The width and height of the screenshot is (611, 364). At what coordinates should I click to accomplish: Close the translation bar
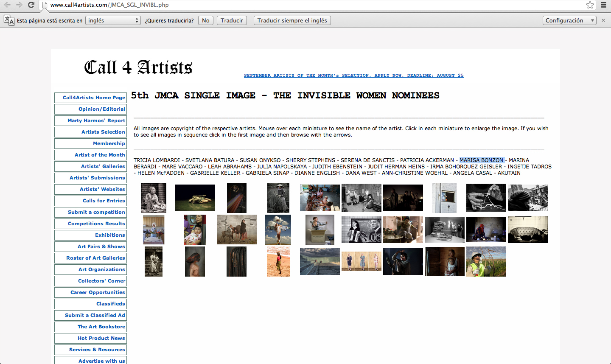point(603,20)
